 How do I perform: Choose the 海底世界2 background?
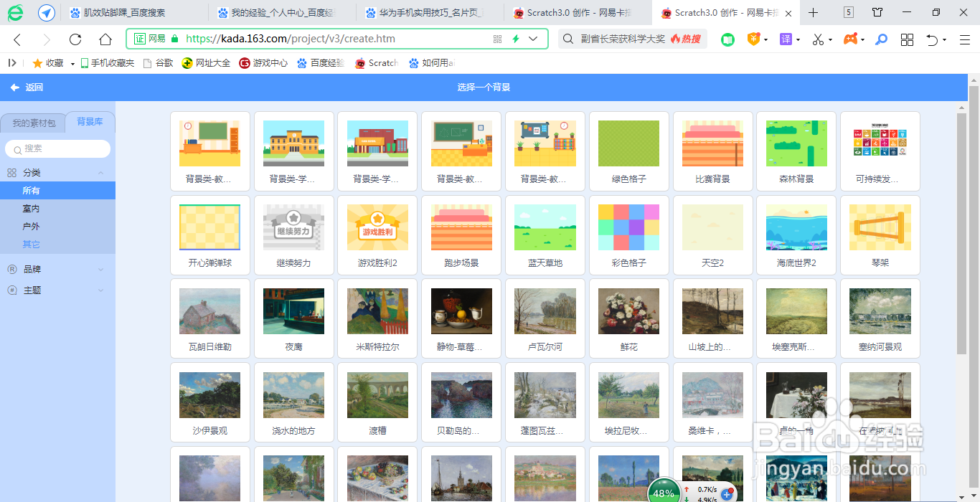tap(796, 235)
